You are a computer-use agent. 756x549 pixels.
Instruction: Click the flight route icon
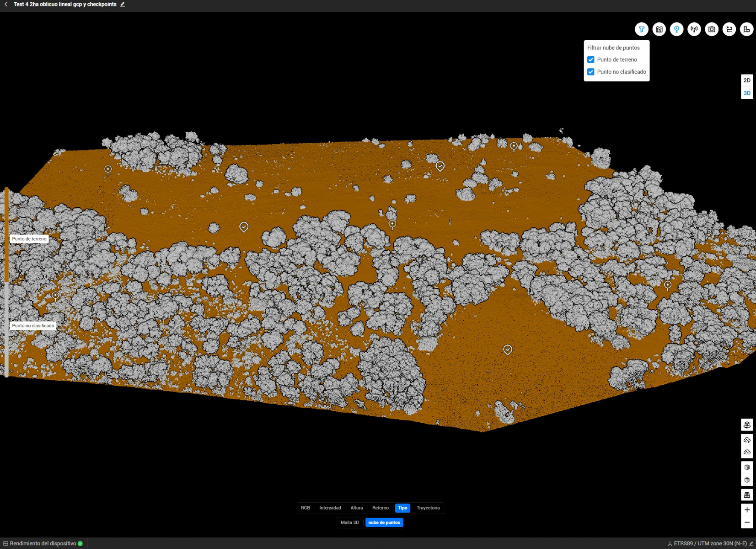[x=729, y=29]
